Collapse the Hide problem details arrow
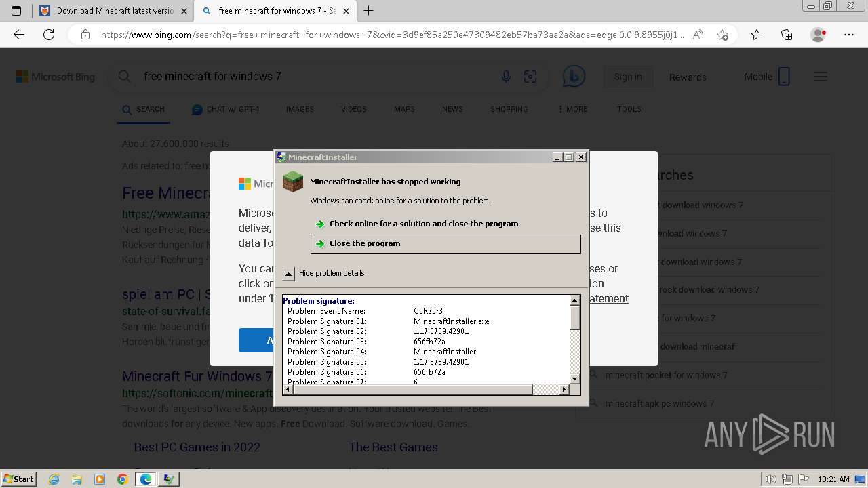 pos(288,274)
